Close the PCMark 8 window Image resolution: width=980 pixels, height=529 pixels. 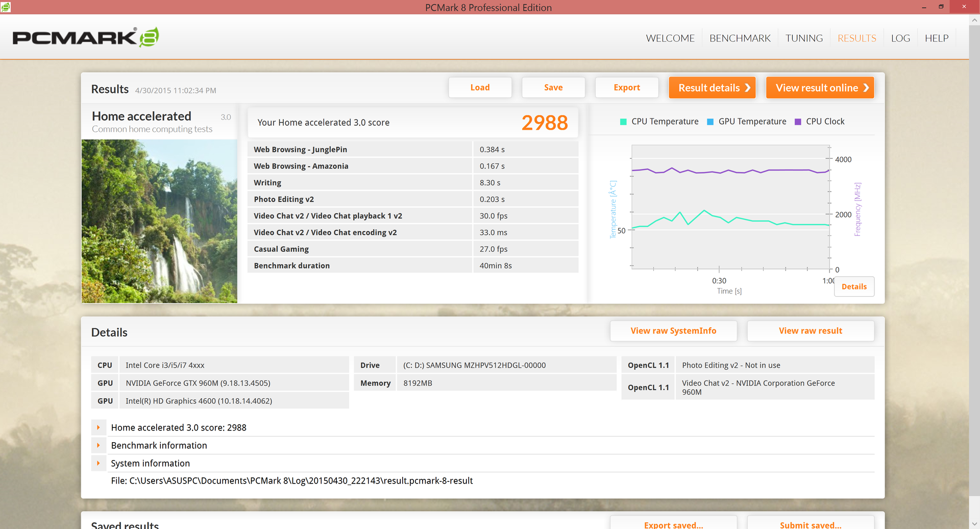tap(964, 7)
